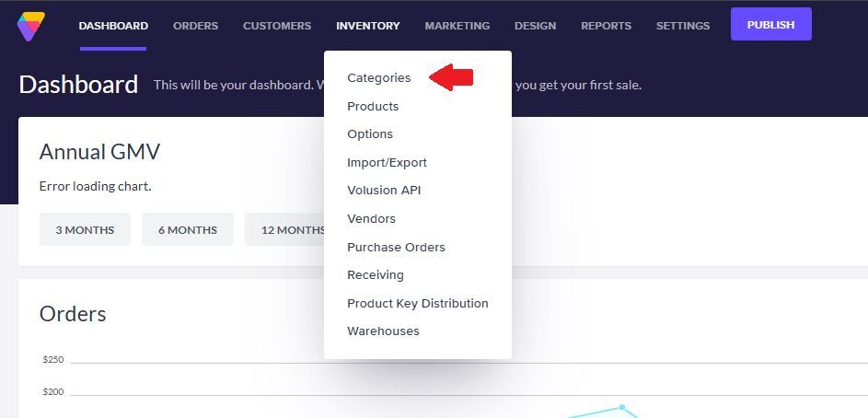Click the Publish button

click(771, 24)
